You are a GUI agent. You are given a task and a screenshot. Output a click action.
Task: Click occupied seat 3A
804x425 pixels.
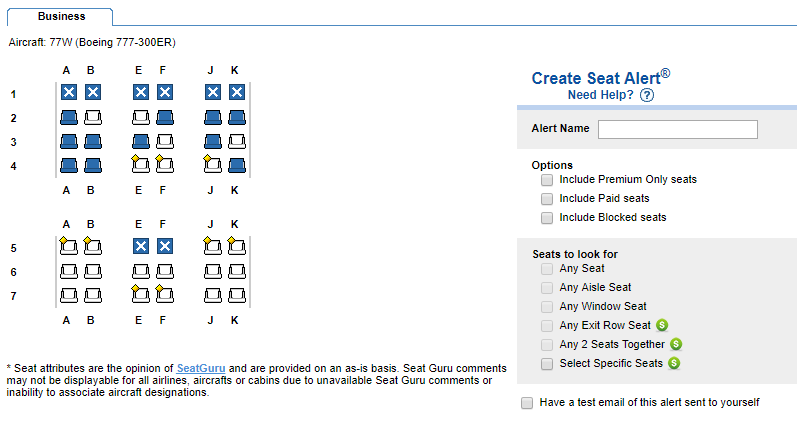69,141
